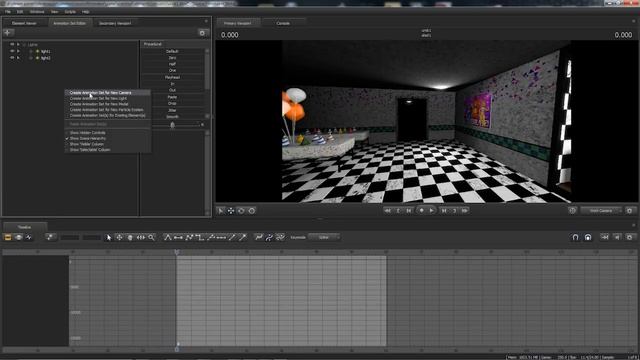Click the Half procedural preset

172,64
